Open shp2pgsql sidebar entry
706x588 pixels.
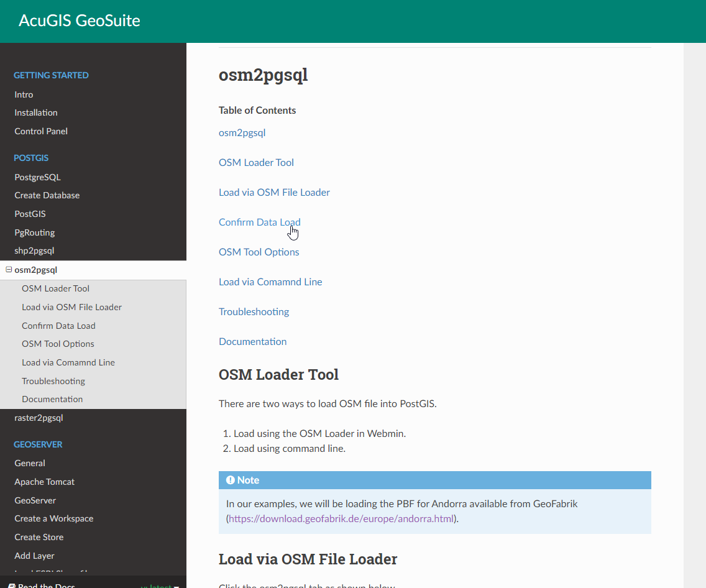coord(34,250)
